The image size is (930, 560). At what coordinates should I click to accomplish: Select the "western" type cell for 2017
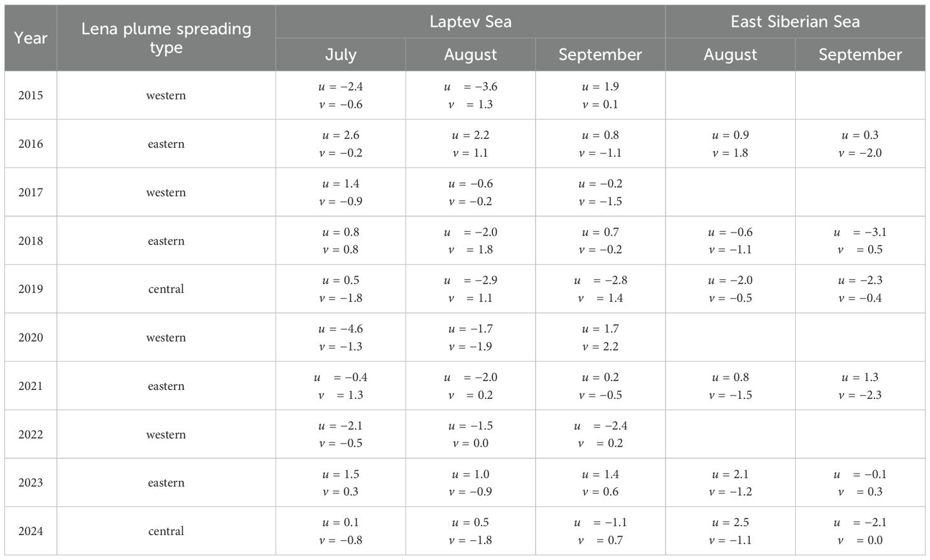click(x=166, y=192)
